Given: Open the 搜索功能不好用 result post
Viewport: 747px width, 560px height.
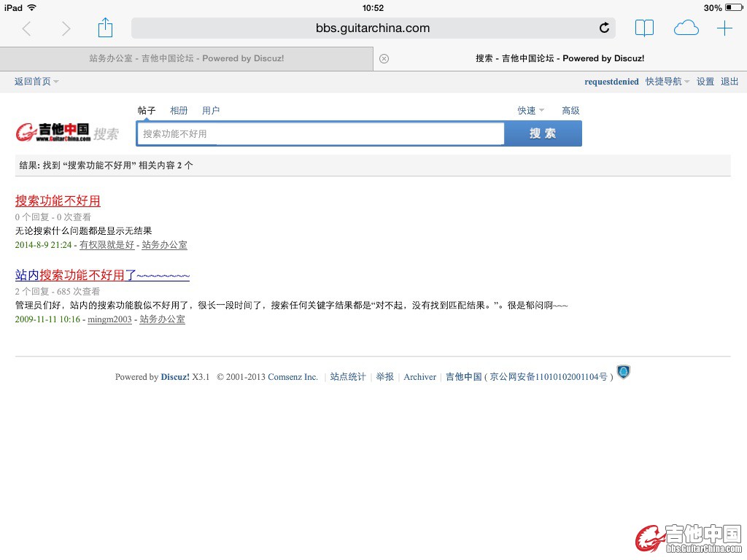Looking at the screenshot, I should coord(58,201).
